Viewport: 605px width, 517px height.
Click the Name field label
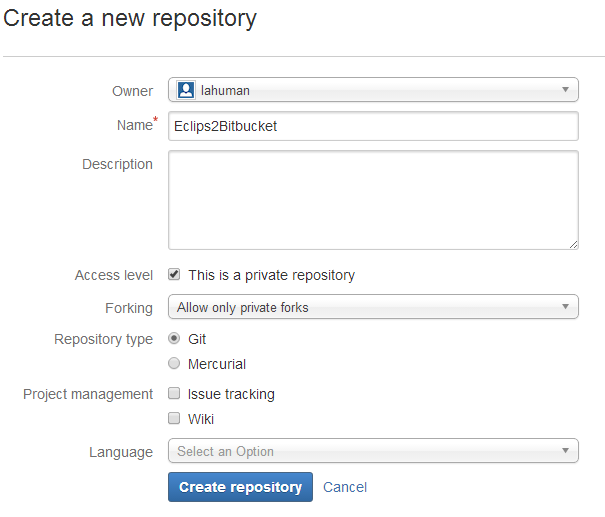point(134,125)
